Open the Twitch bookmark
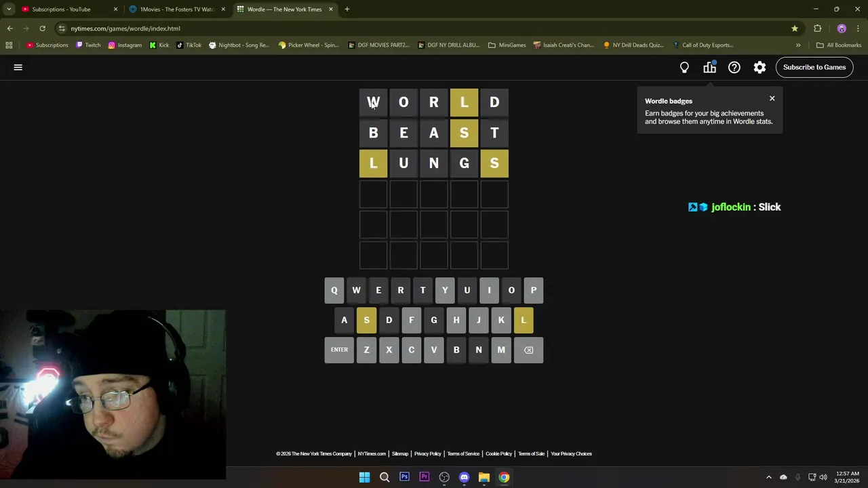868x488 pixels. [88, 45]
